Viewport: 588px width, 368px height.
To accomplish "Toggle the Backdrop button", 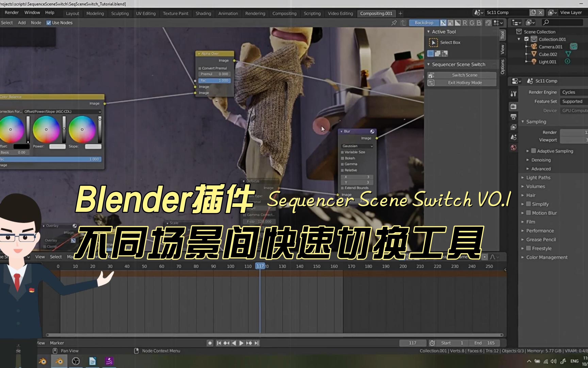I will 424,23.
